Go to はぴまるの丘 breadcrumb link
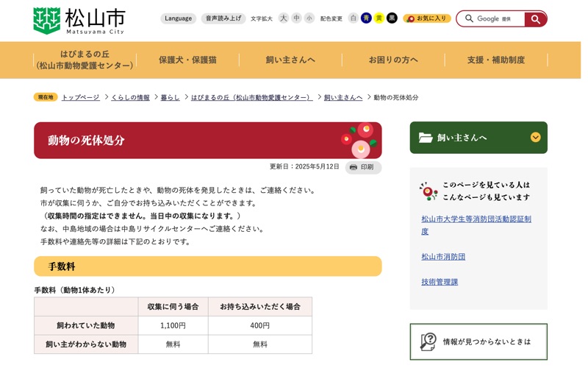 pyautogui.click(x=251, y=97)
